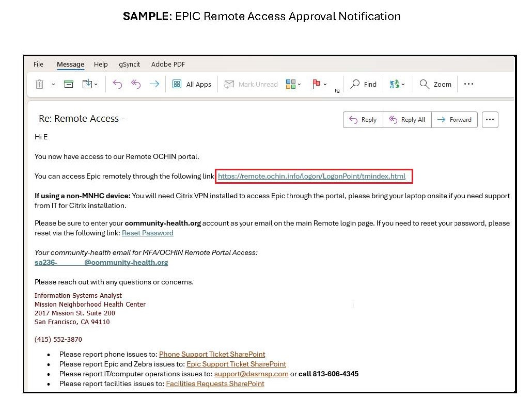The width and height of the screenshot is (532, 415).
Task: Open the File menu
Action: click(x=38, y=65)
